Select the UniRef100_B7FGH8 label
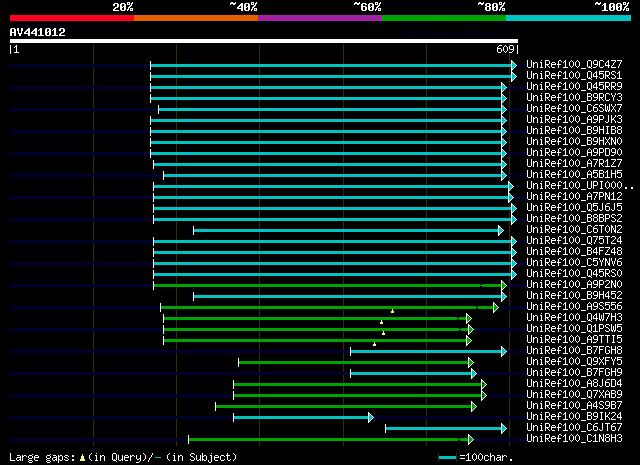The width and height of the screenshot is (640, 465). pos(574,351)
